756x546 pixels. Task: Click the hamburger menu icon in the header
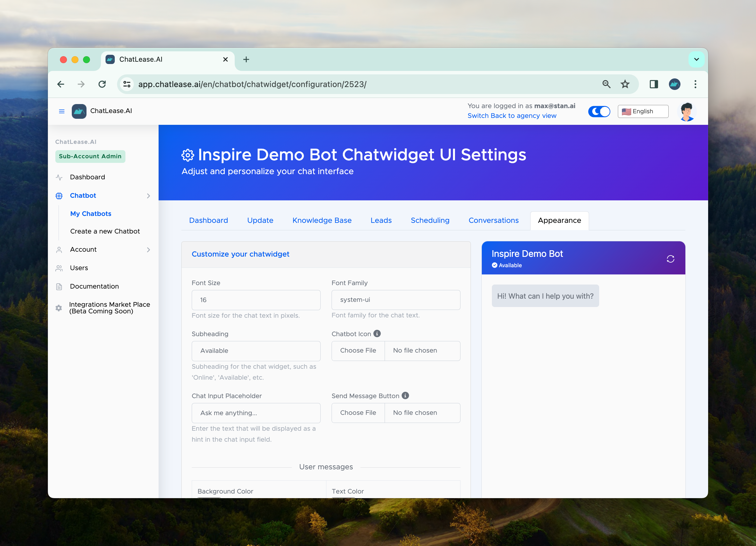pos(62,111)
